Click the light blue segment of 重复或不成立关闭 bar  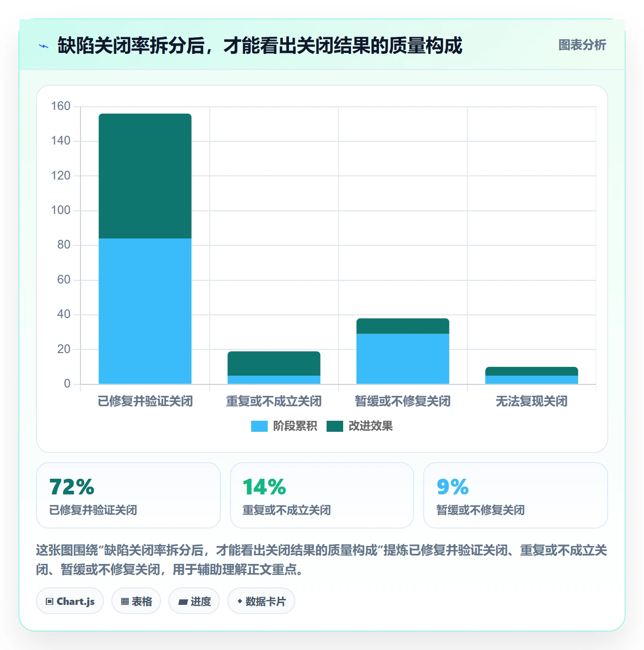(x=274, y=380)
